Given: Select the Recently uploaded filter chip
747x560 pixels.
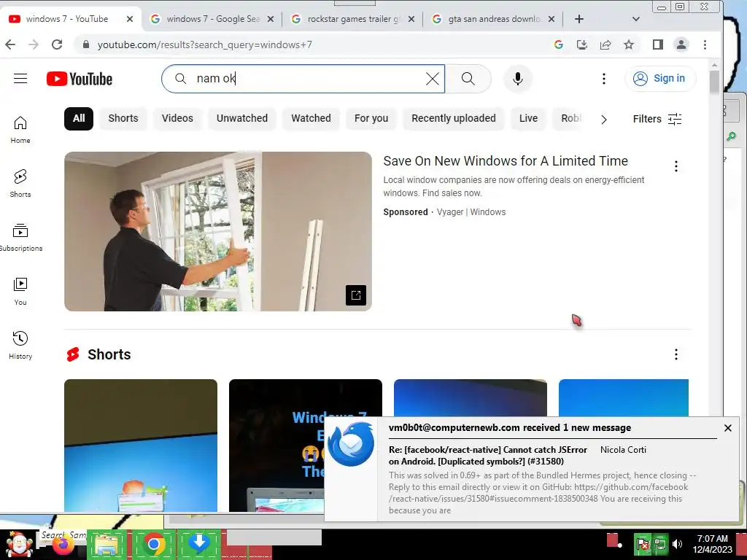Looking at the screenshot, I should [454, 119].
